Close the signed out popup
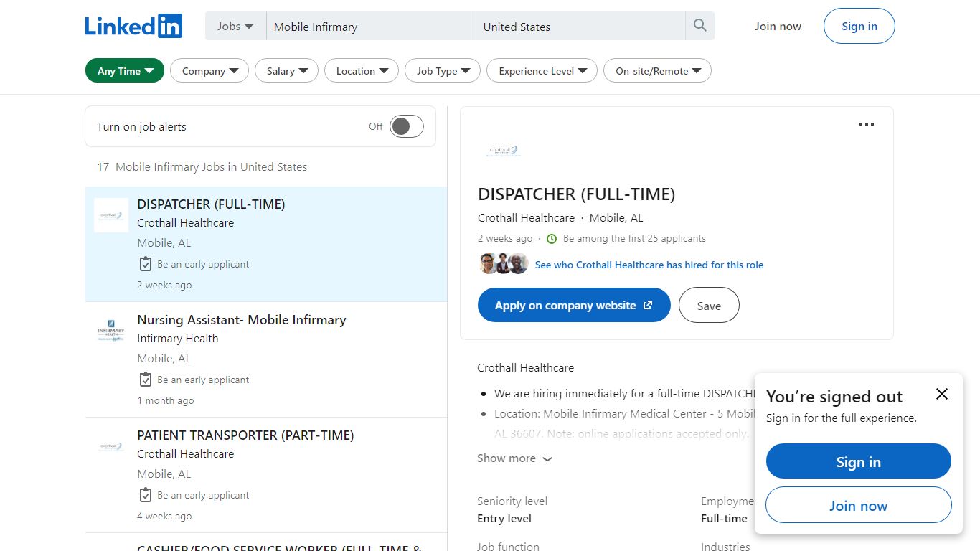 (942, 394)
